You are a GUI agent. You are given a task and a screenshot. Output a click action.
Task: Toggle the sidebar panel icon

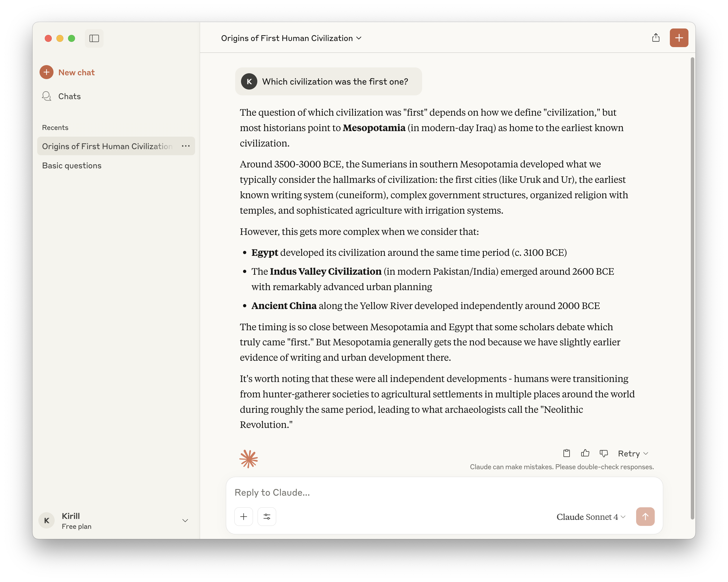94,38
